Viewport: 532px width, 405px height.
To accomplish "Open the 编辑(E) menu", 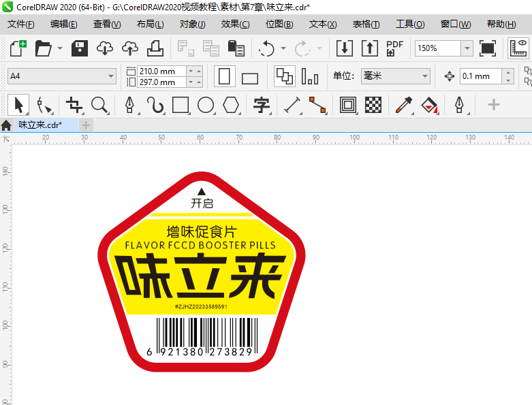I will pyautogui.click(x=64, y=24).
